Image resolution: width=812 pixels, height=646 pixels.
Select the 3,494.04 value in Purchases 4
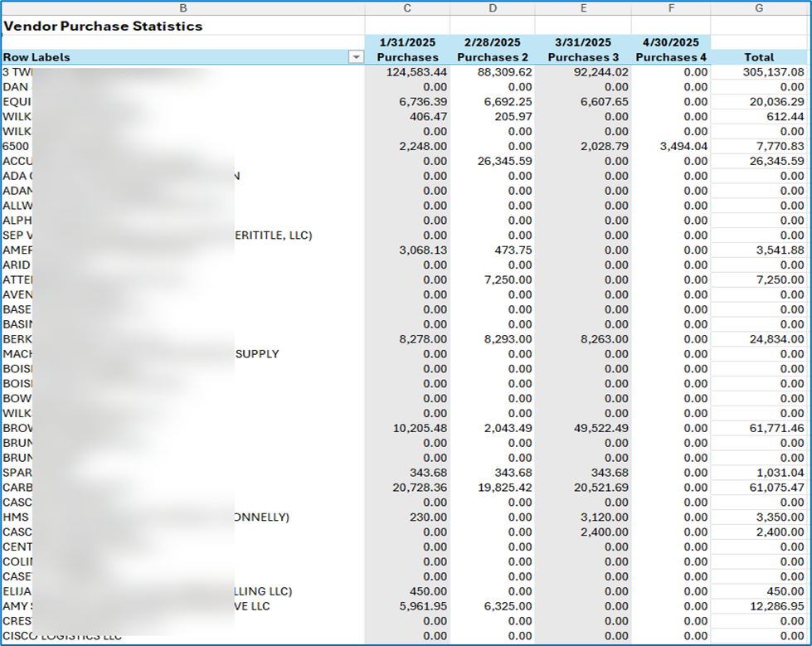point(678,146)
